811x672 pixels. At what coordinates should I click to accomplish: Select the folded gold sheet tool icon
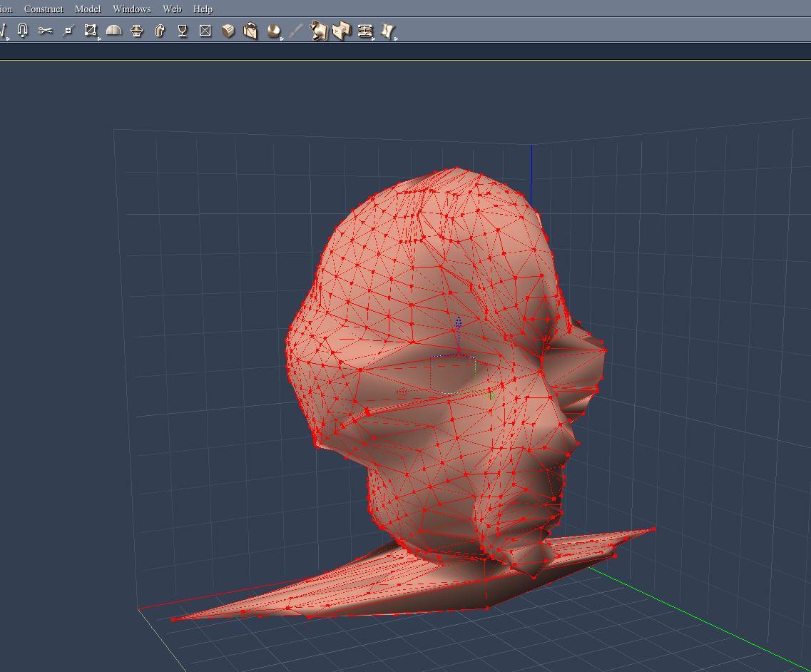tap(319, 31)
